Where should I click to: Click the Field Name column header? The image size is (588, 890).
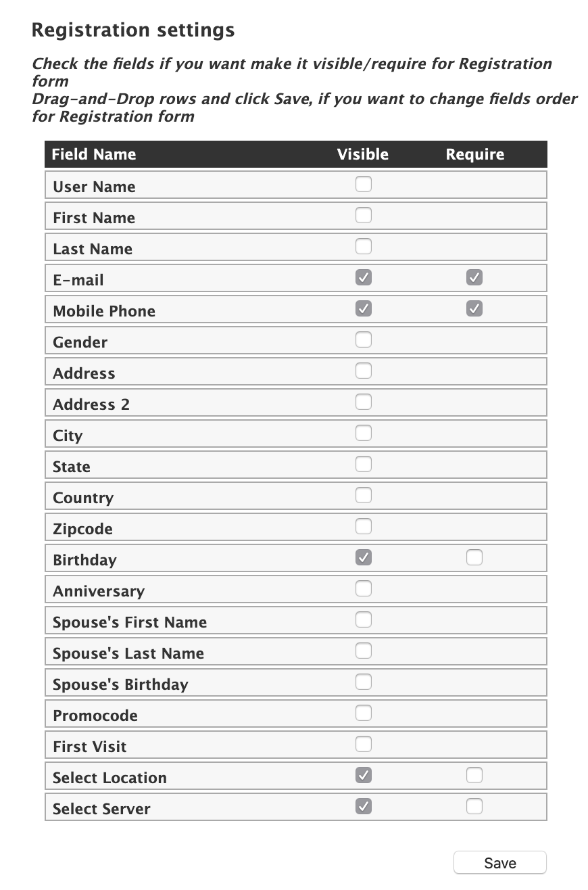click(94, 154)
